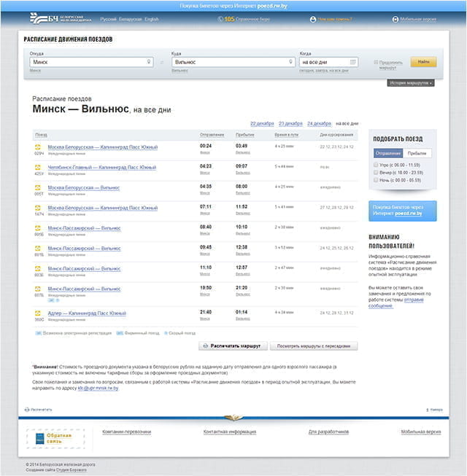Screen dimensions: 467x476
Task: Open the calendar icon in date field
Action: point(353,63)
